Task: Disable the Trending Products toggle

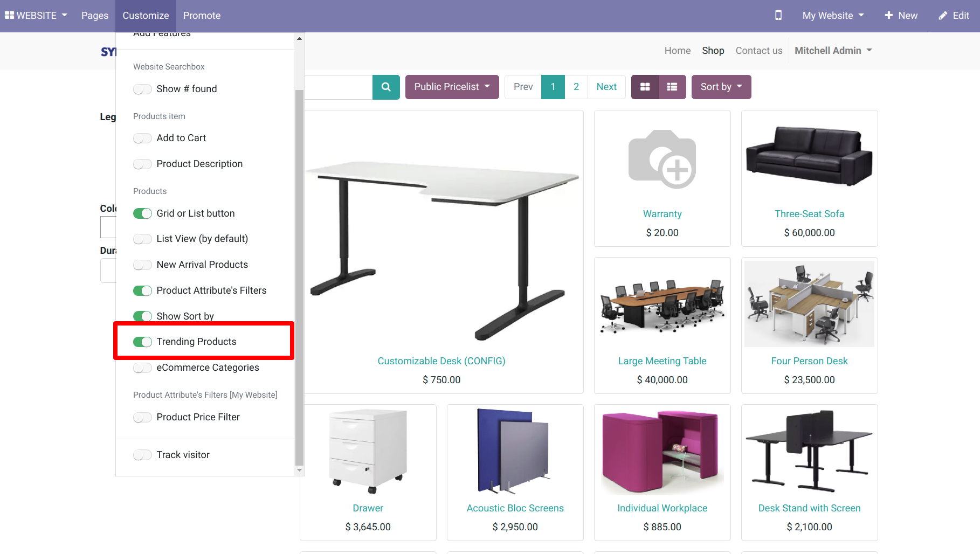Action: pyautogui.click(x=143, y=342)
